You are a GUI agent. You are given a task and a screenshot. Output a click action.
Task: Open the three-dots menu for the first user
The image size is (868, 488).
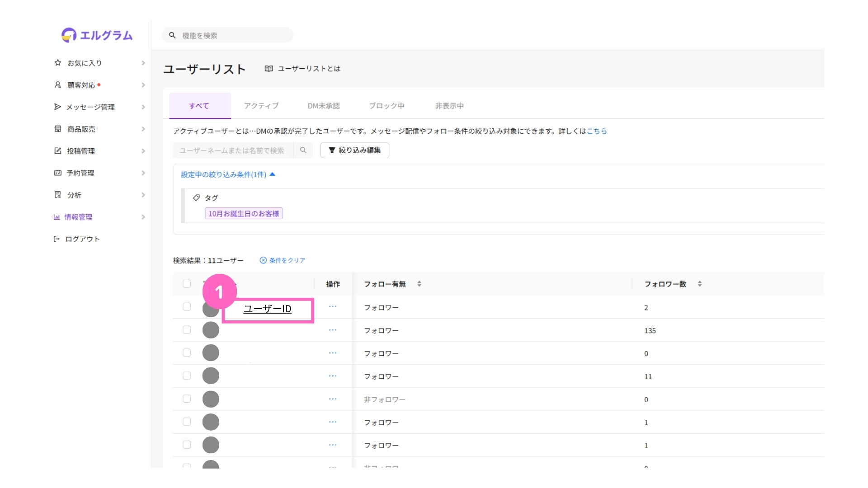(333, 307)
